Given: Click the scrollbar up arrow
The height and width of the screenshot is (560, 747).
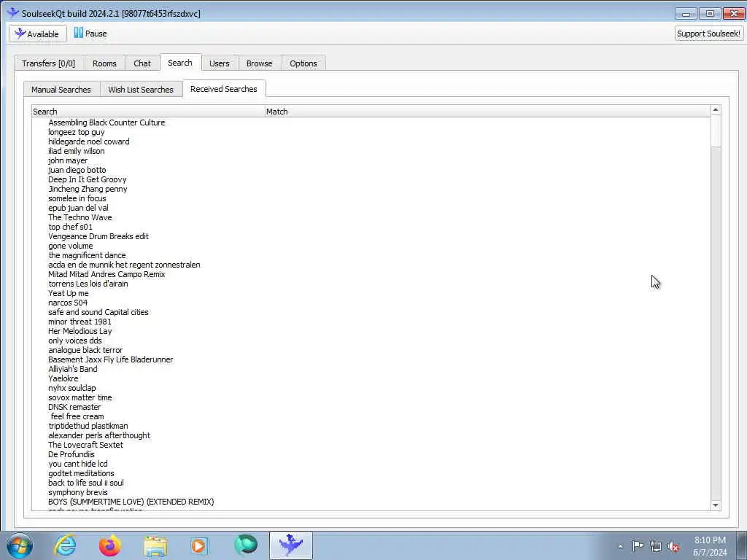Looking at the screenshot, I should pos(715,110).
